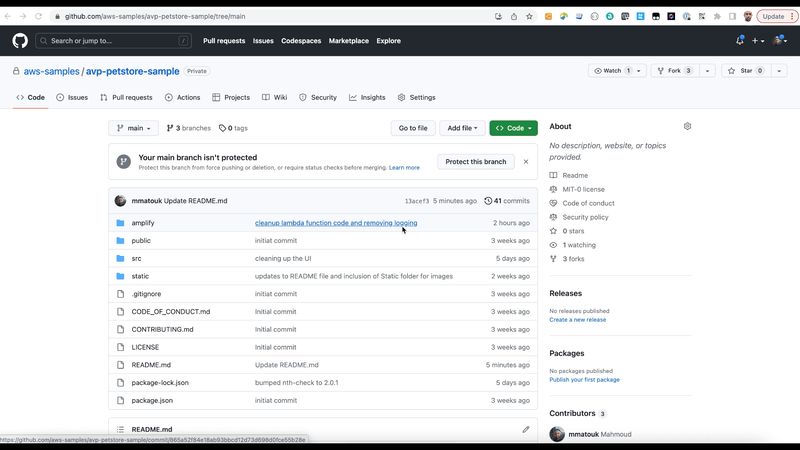The width and height of the screenshot is (800, 450).
Task: Open the GitHub home logo
Action: coord(20,41)
